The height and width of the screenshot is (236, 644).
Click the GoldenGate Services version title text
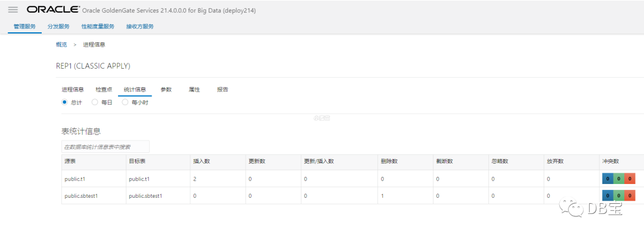tap(169, 11)
